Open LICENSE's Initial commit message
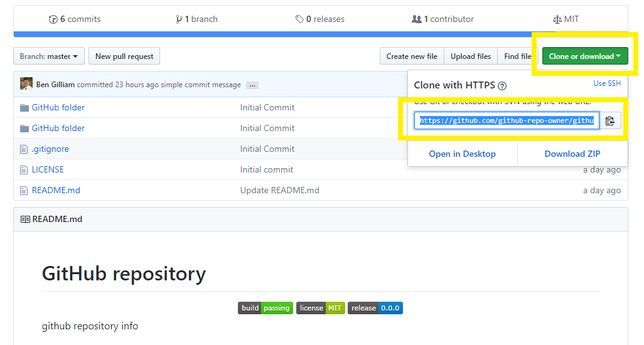Screen dimensions: 644x345 point(267,169)
